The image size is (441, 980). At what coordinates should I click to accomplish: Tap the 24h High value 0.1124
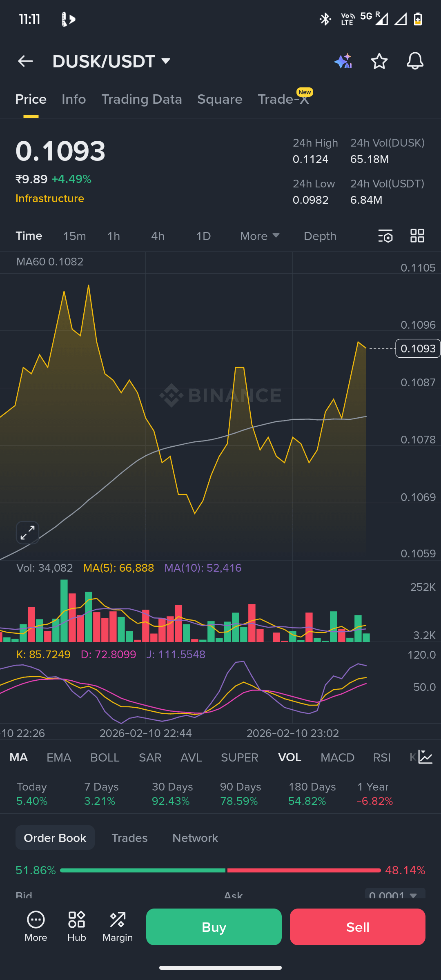tap(310, 159)
